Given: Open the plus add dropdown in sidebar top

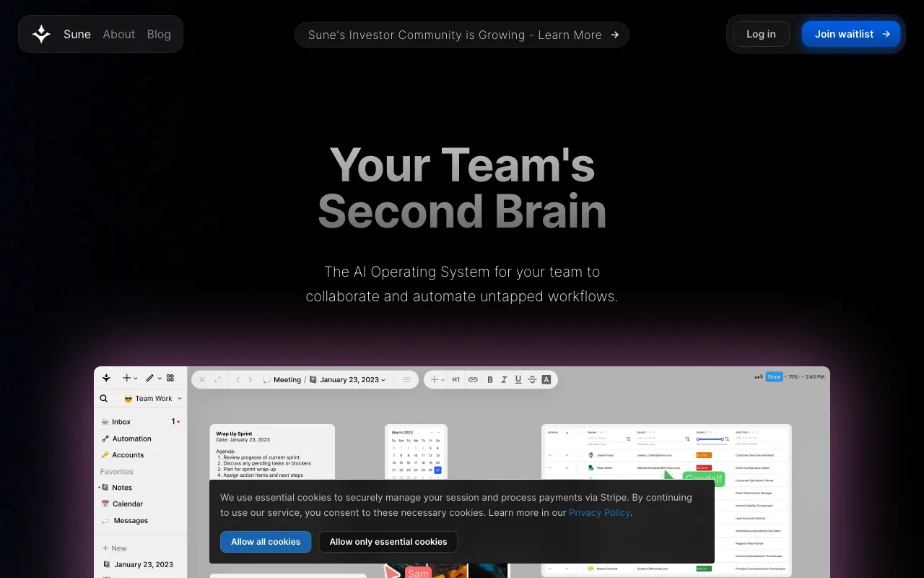Looking at the screenshot, I should [130, 378].
